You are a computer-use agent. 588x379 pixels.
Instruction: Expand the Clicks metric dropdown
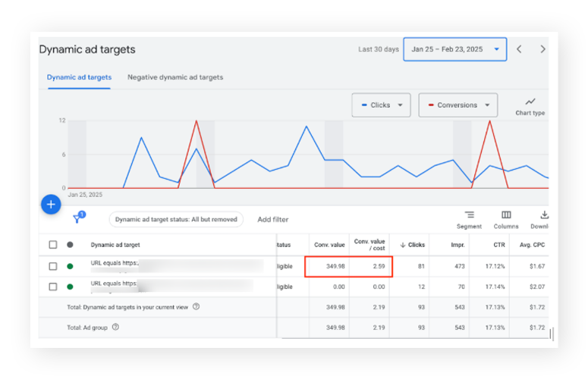tap(381, 105)
